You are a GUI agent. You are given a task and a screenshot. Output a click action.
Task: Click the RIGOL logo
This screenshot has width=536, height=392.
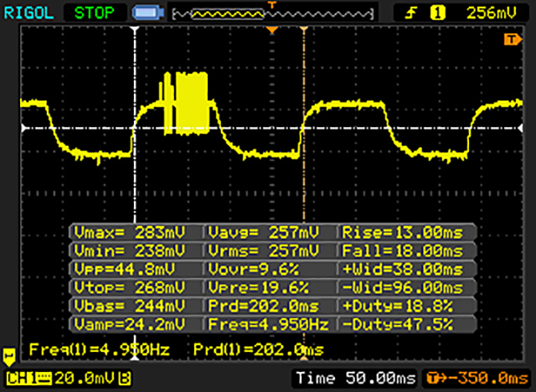click(29, 13)
